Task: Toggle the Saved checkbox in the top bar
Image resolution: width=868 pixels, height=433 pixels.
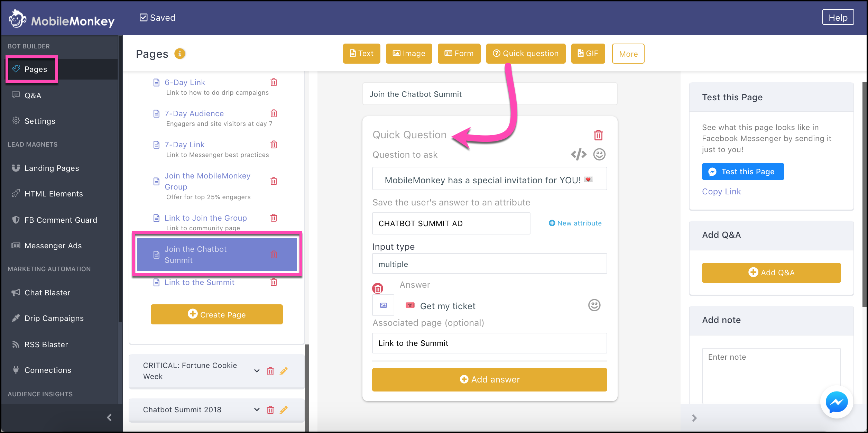Action: click(x=143, y=17)
